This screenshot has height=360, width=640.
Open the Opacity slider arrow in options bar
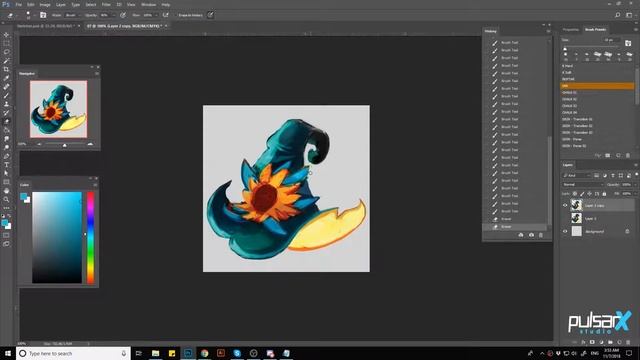[114, 15]
